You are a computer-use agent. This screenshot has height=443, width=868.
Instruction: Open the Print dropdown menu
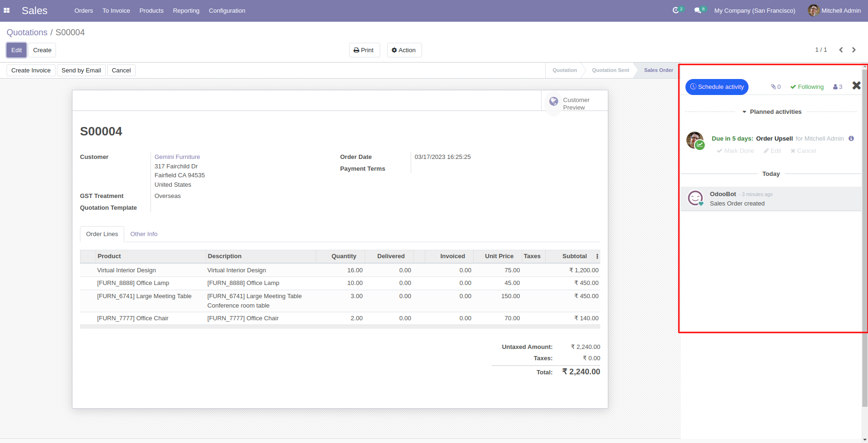click(364, 50)
